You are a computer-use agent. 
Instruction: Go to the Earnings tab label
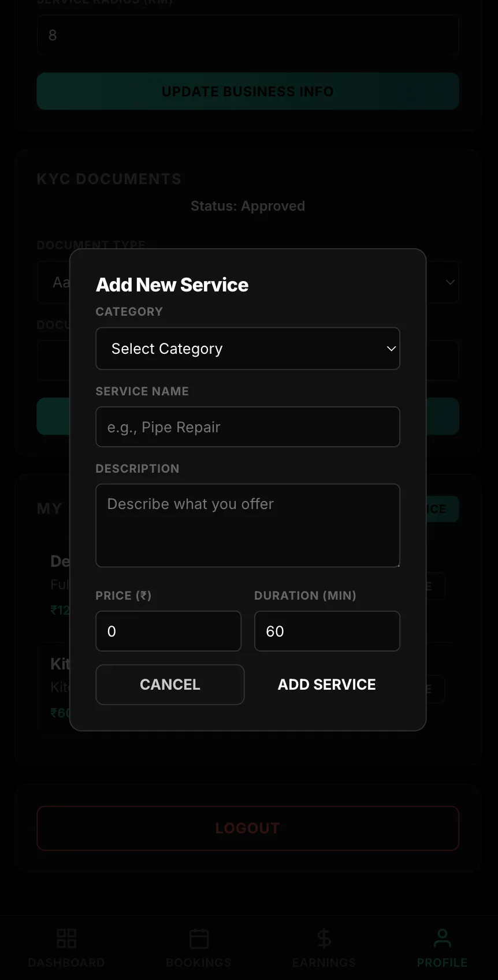pos(324,963)
